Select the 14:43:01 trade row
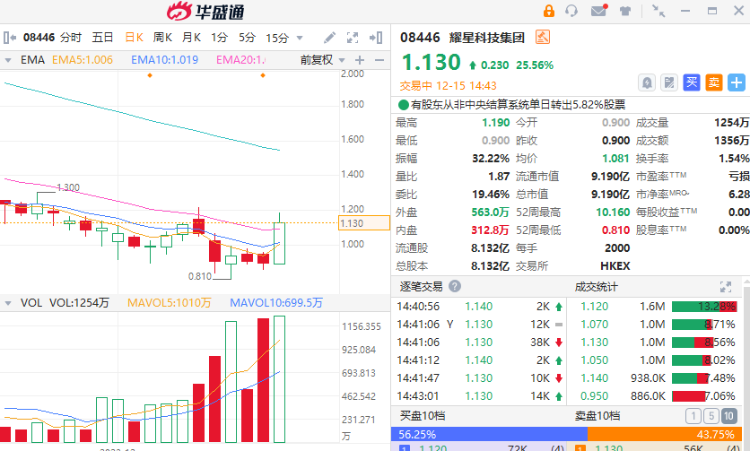 click(x=480, y=396)
